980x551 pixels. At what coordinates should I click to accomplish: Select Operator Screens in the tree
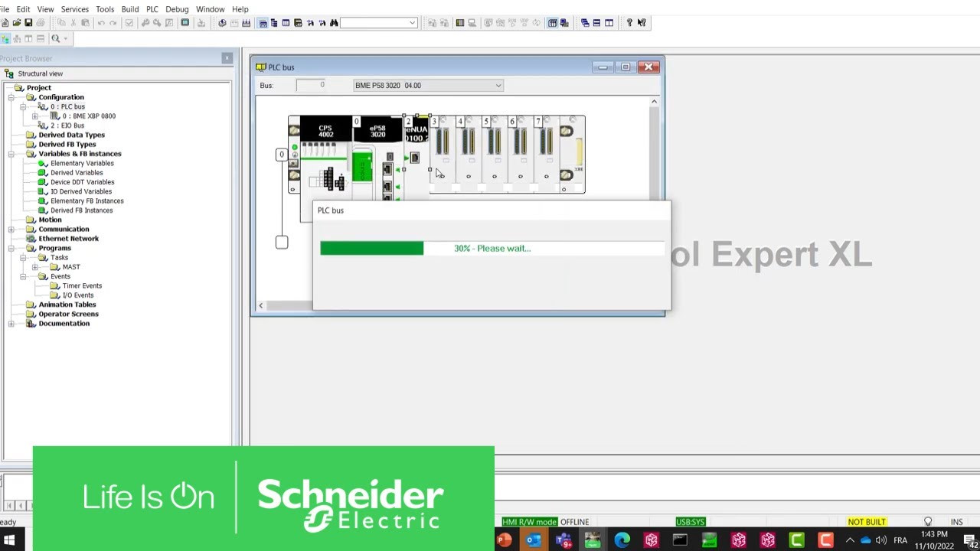coord(68,314)
